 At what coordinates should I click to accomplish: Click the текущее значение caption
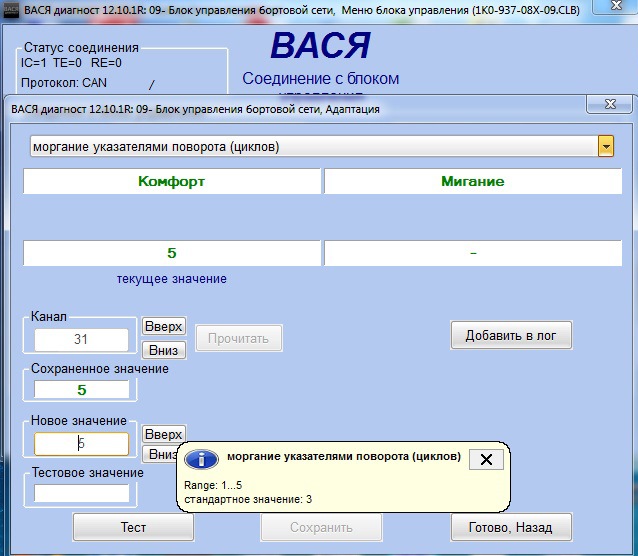point(172,279)
